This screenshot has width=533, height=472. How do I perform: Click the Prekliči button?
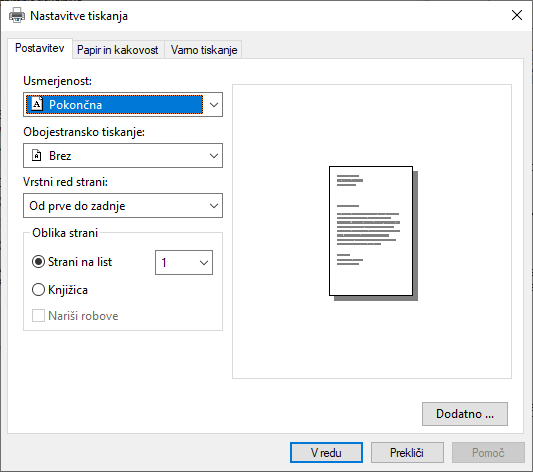coord(407,453)
